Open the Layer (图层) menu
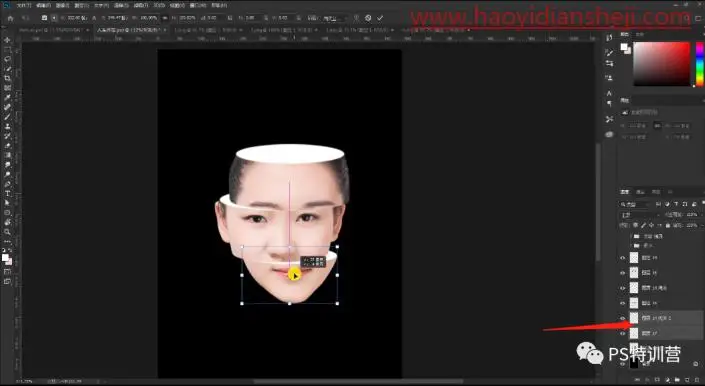Screen dimensions: 705x386 tap(81, 5)
